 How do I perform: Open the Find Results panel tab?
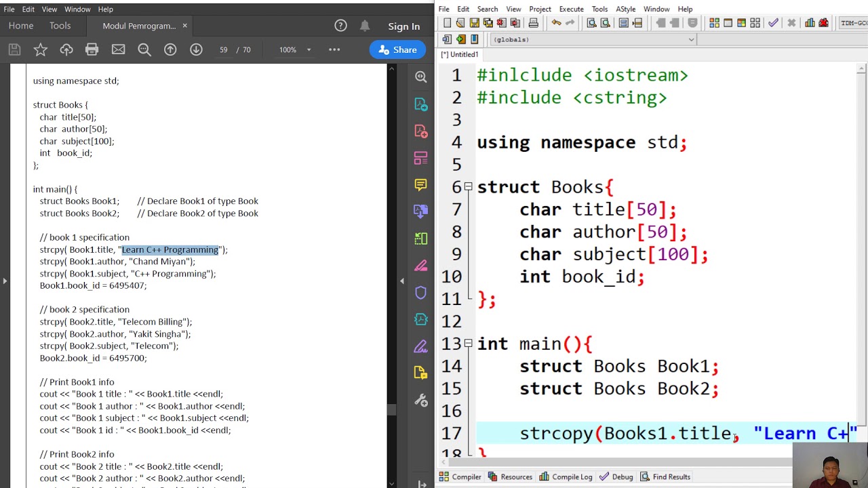point(665,476)
